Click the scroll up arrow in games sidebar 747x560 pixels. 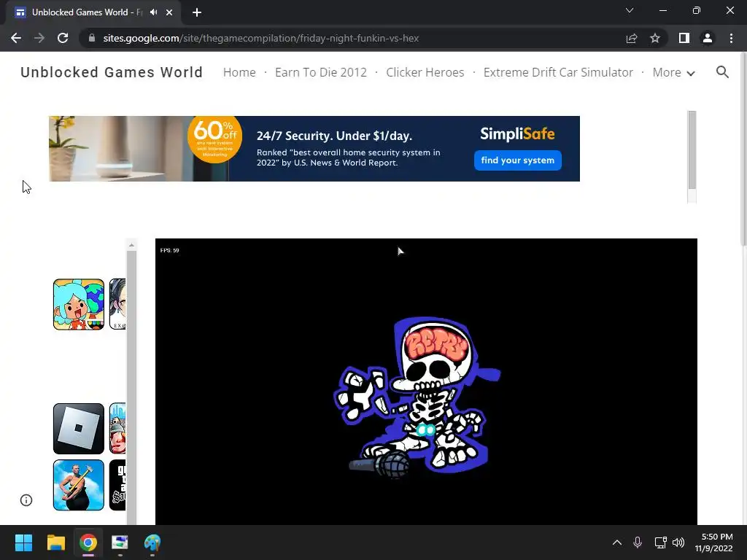pos(131,245)
